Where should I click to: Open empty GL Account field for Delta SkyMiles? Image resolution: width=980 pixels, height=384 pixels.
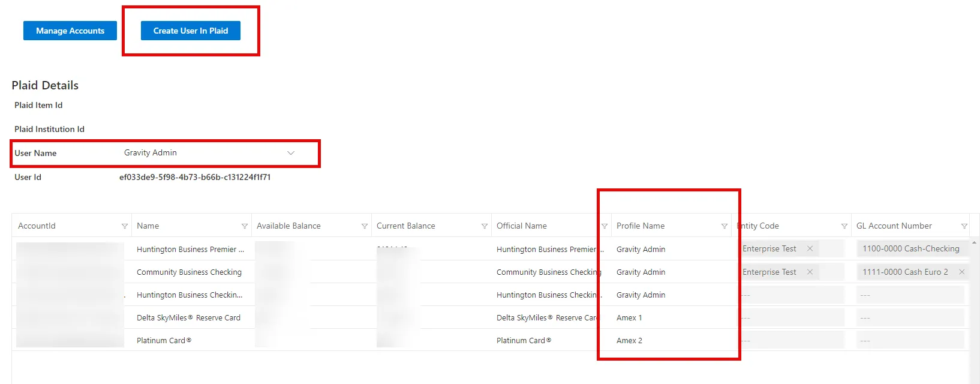[911, 317]
